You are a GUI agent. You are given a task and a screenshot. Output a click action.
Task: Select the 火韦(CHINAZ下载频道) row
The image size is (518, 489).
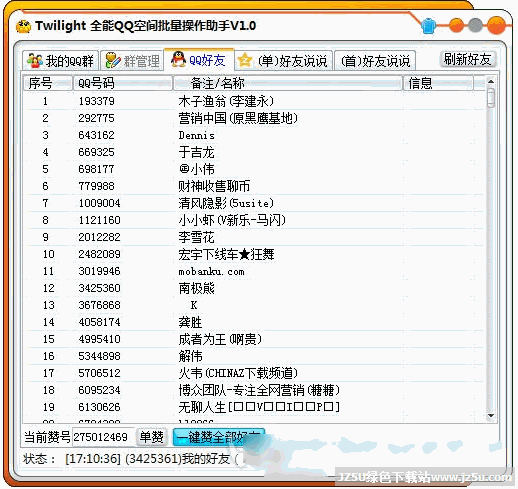coord(254,373)
